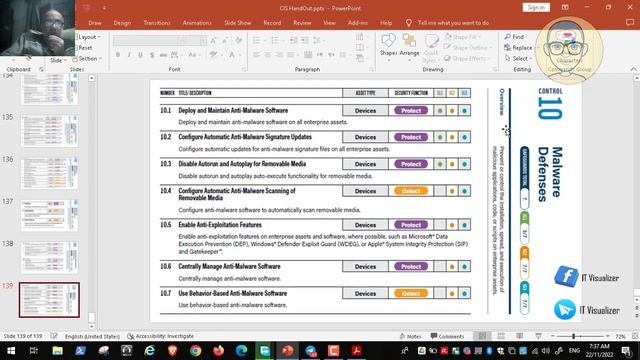Toggle text Shadow formatting
640x360 pixels.
(x=152, y=55)
